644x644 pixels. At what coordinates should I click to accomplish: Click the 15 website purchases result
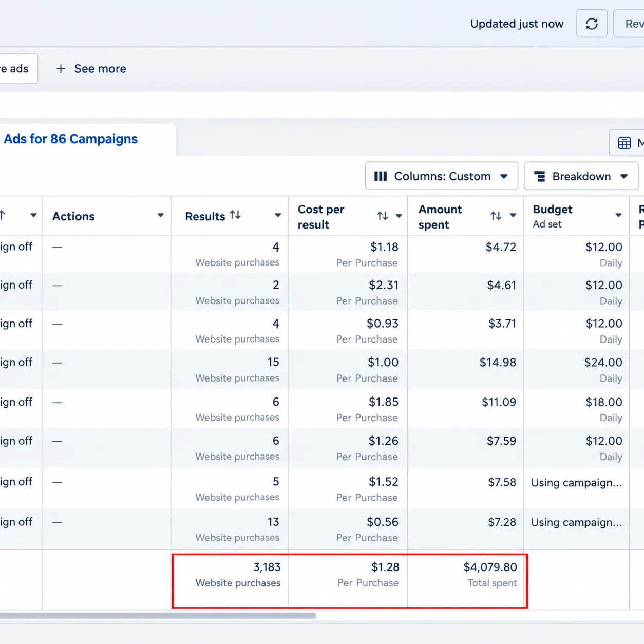tap(273, 363)
